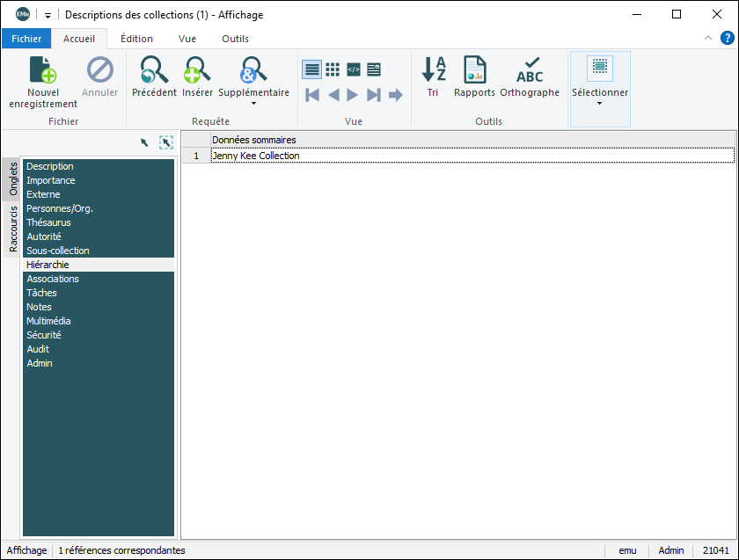
Task: Expand the Sélectionner dropdown
Action: pos(600,103)
